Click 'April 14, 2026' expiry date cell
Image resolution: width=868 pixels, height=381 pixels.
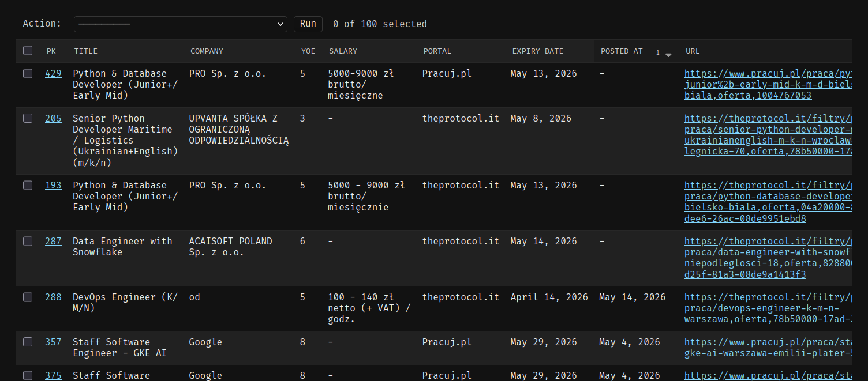pyautogui.click(x=549, y=297)
